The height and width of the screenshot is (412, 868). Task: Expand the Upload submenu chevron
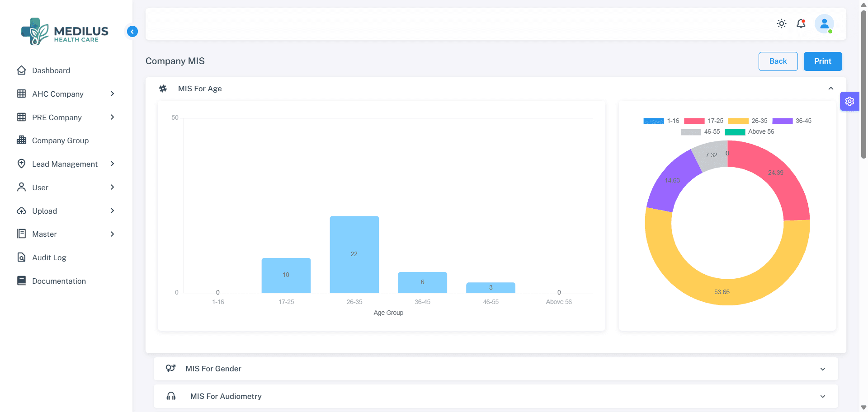[113, 211]
